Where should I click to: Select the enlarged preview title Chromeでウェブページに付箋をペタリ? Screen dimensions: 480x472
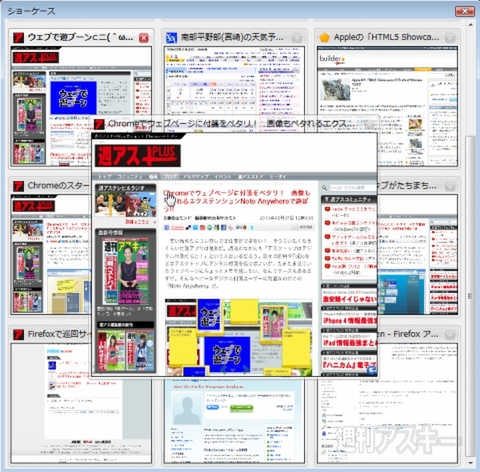coord(182,124)
